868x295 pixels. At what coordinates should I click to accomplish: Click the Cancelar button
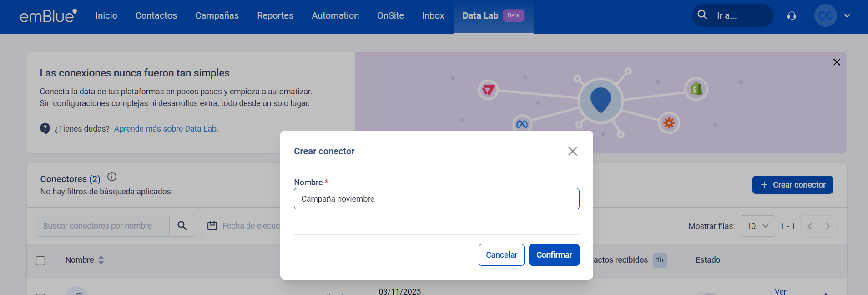coord(501,255)
